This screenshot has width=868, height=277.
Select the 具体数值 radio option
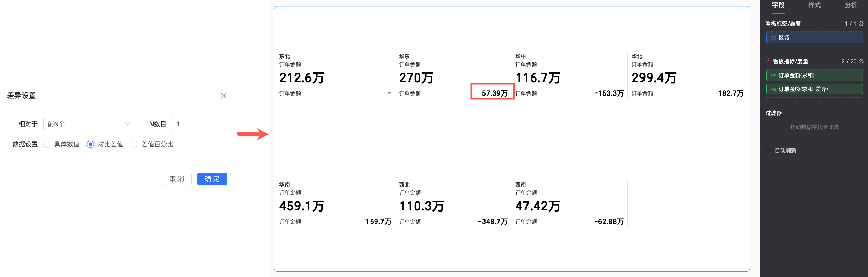[47, 144]
